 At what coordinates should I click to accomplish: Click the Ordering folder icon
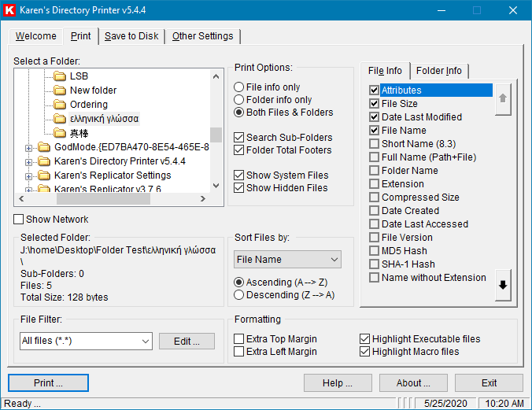point(59,105)
